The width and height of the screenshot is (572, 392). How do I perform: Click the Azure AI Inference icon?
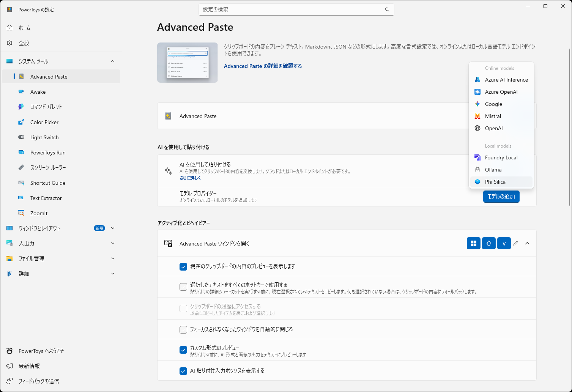click(477, 80)
